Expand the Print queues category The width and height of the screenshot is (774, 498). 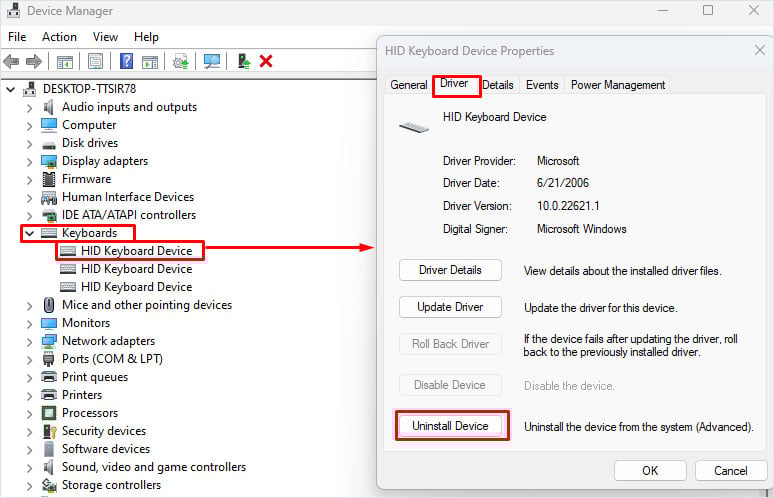click(x=30, y=378)
